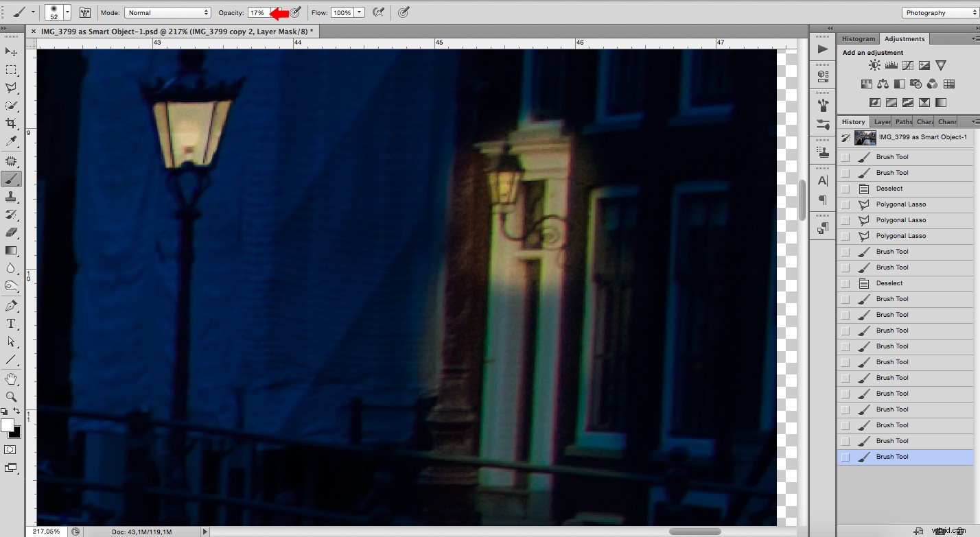Enable pressure controls opacity toggle
The image size is (980, 537).
click(x=294, y=12)
